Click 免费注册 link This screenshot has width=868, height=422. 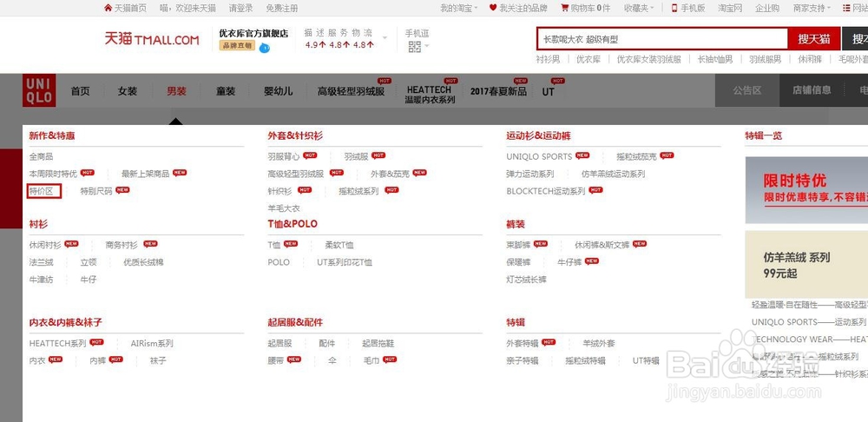pos(282,8)
